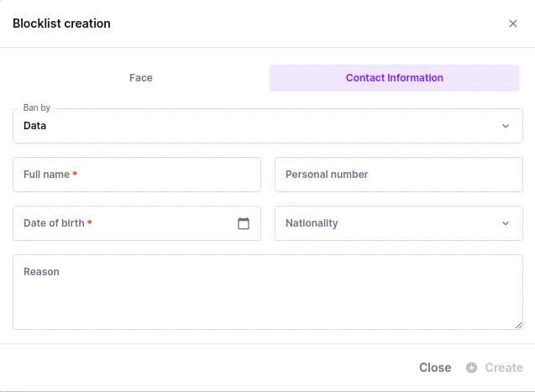This screenshot has height=392, width=535.
Task: Click the Create button
Action: [x=503, y=368]
